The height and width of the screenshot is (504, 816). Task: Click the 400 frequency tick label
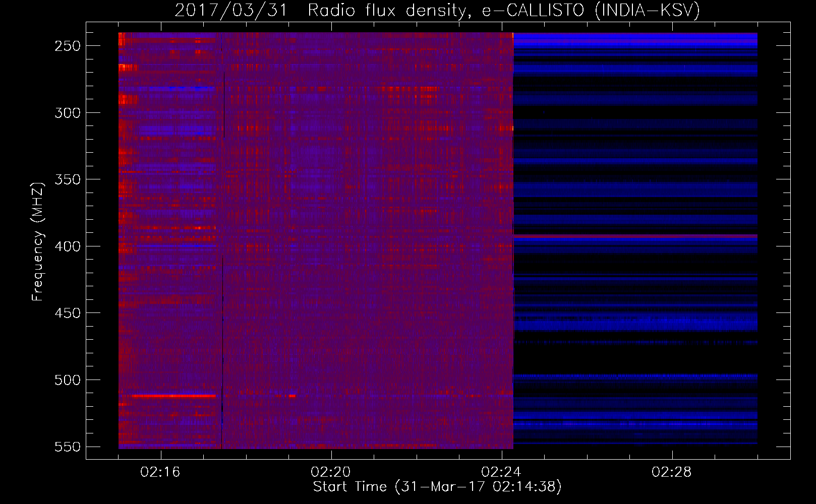(67, 246)
